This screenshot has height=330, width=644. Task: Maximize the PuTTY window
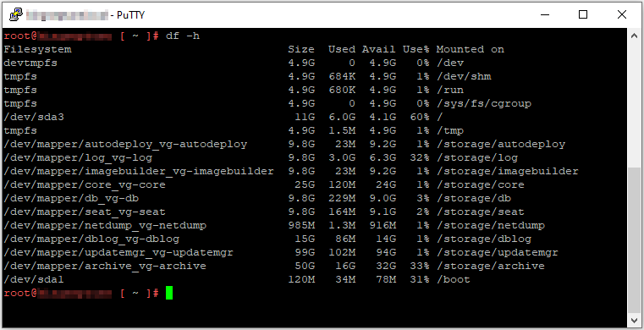[x=583, y=14]
